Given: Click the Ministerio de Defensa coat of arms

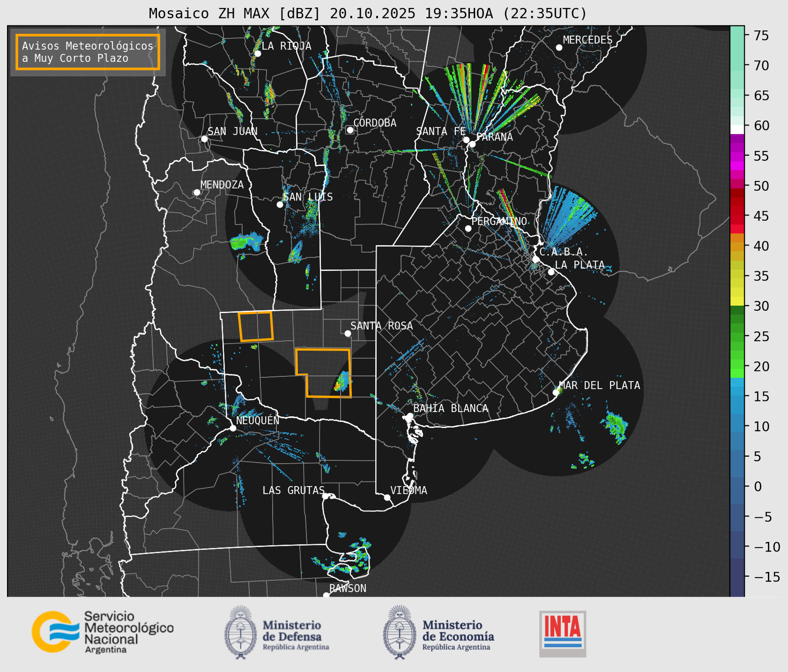Looking at the screenshot, I should 241,632.
